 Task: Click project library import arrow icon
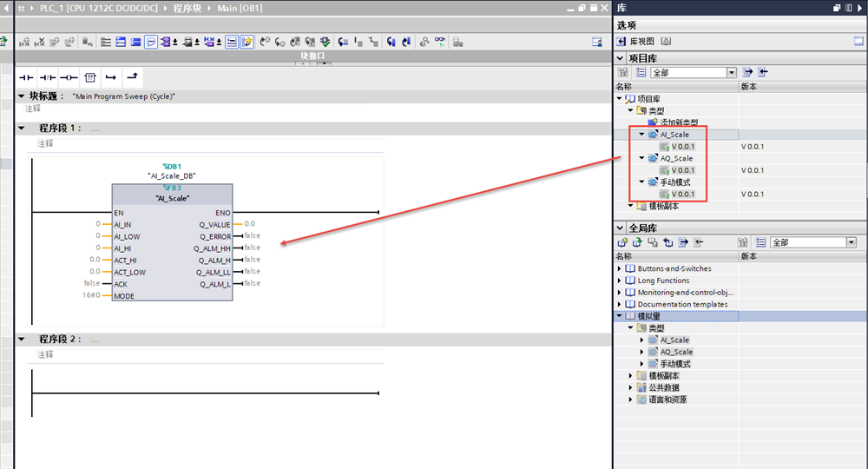coord(763,73)
